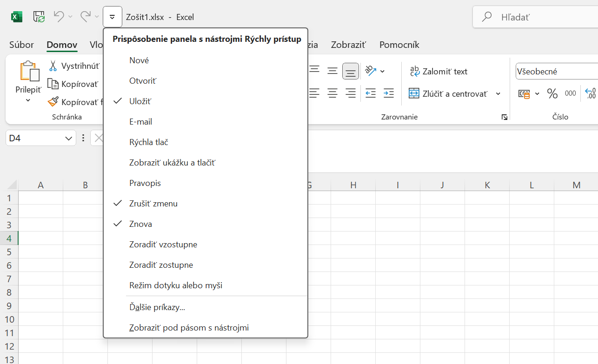
Task: Toggle Zoradiť zostupne menu entry
Action: [206, 265]
